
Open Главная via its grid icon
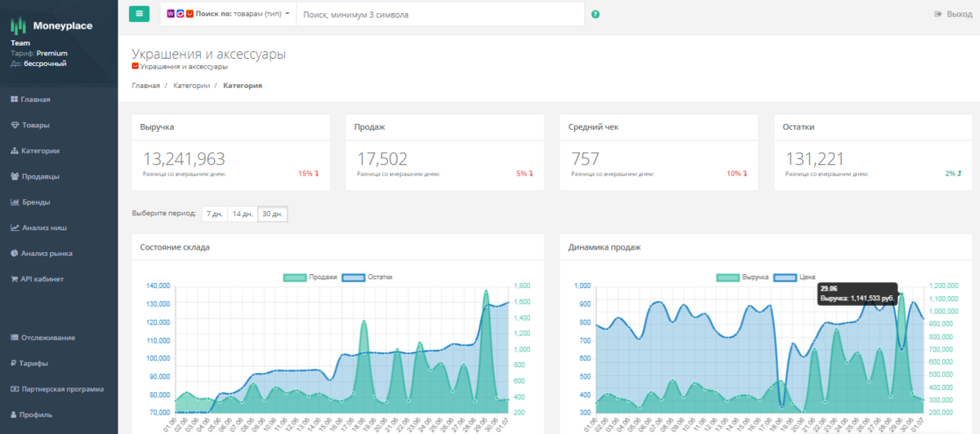(14, 99)
